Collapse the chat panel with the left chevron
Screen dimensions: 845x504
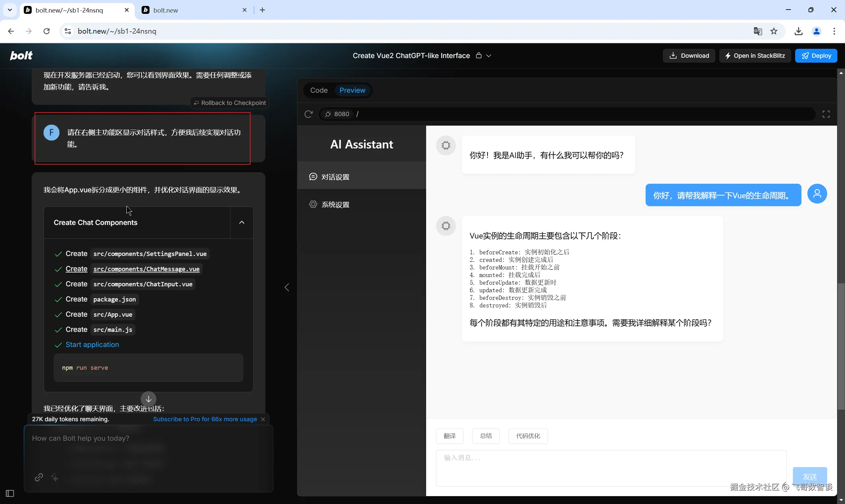click(x=287, y=287)
